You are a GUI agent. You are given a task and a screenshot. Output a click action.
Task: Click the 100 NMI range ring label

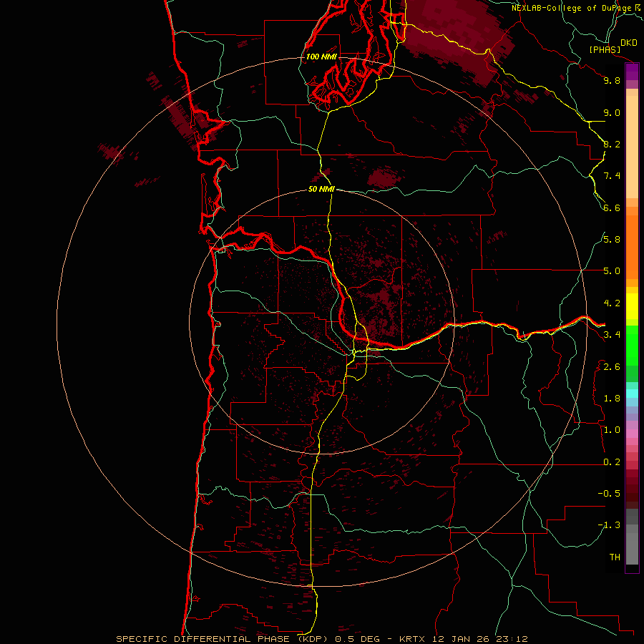pyautogui.click(x=321, y=57)
